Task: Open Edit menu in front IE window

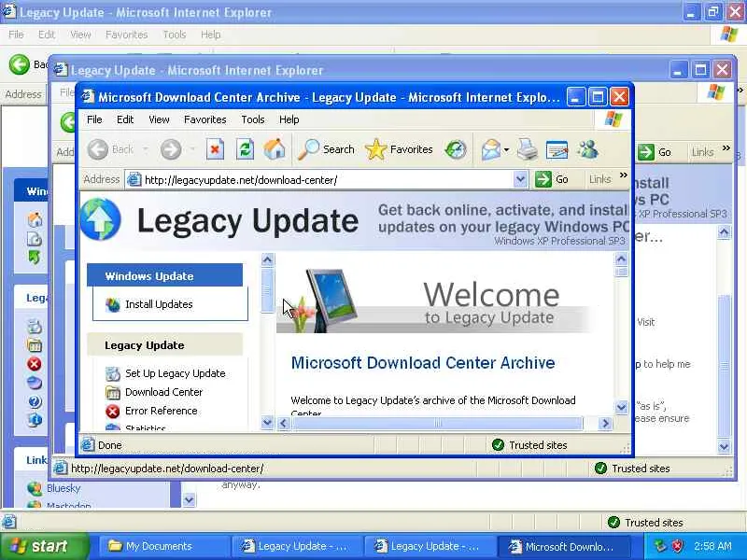Action: point(125,119)
